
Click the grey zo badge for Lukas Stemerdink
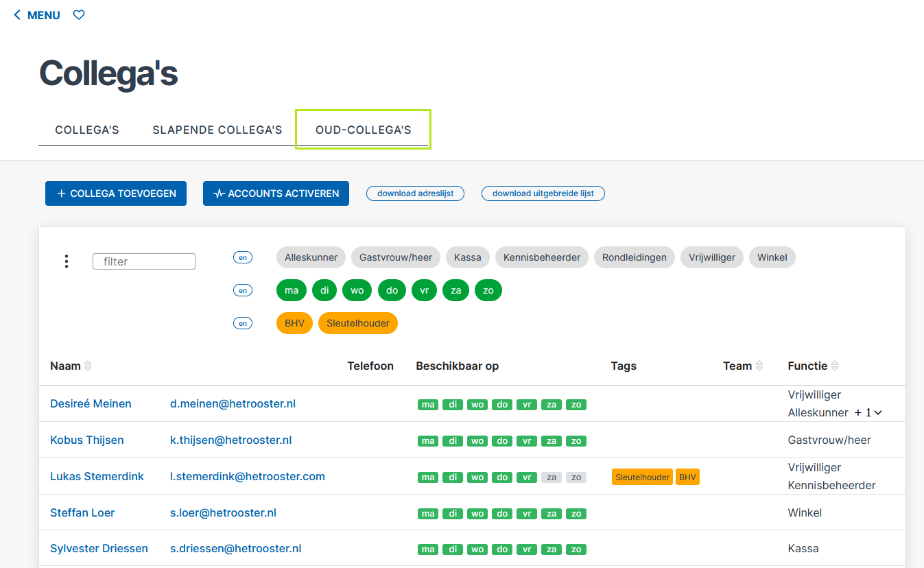click(x=576, y=477)
